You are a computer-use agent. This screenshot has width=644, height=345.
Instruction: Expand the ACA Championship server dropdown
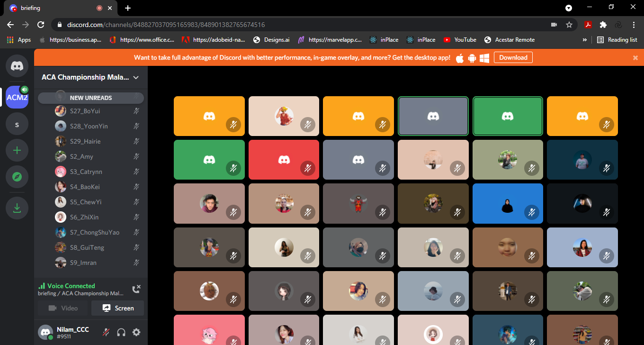[x=136, y=77]
